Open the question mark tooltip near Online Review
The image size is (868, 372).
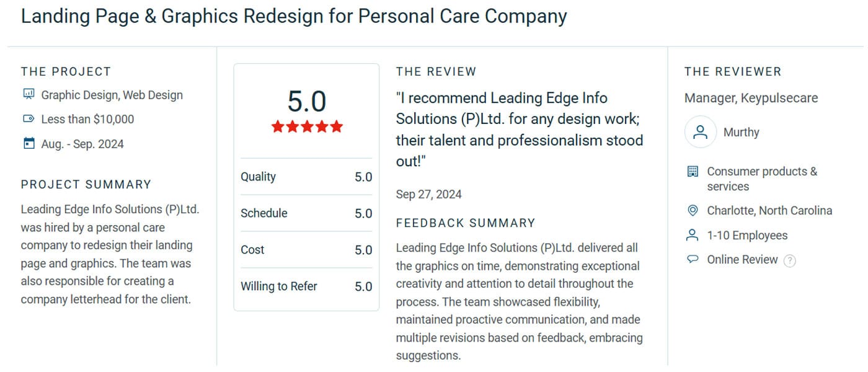pyautogui.click(x=789, y=261)
